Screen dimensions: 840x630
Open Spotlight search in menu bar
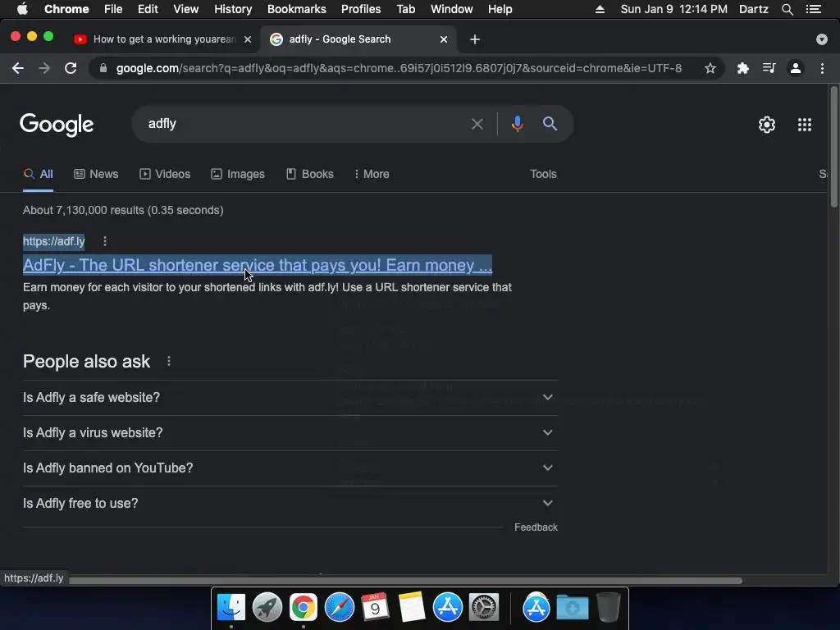[x=787, y=9]
